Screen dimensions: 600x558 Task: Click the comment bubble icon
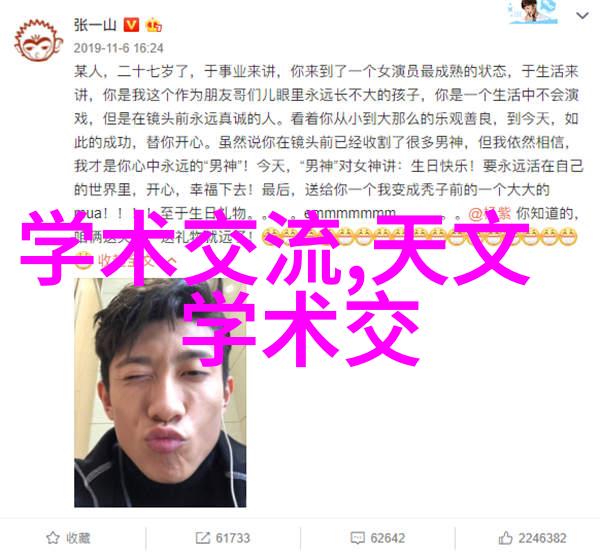(357, 538)
